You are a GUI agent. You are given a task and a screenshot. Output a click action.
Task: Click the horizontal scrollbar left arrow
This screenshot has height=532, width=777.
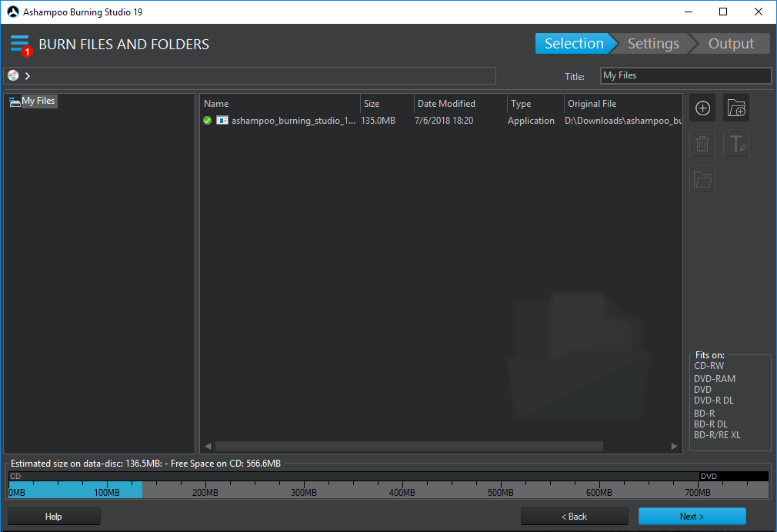pos(208,447)
